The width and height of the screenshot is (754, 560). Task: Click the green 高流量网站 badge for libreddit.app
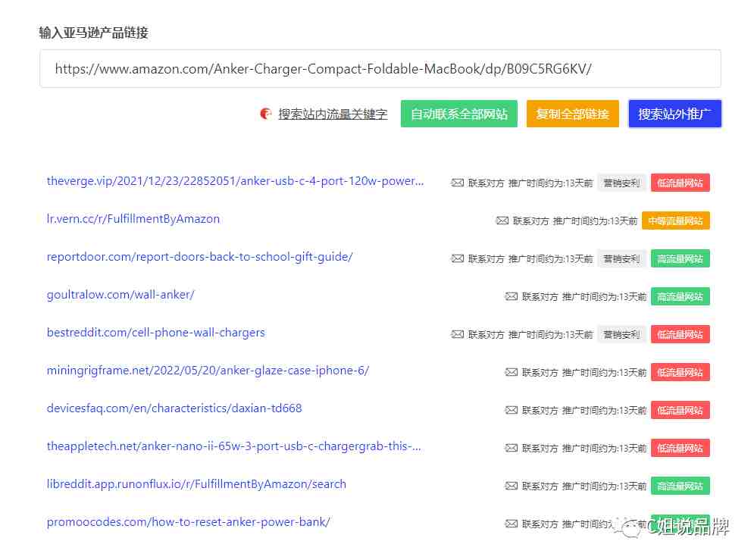(680, 486)
